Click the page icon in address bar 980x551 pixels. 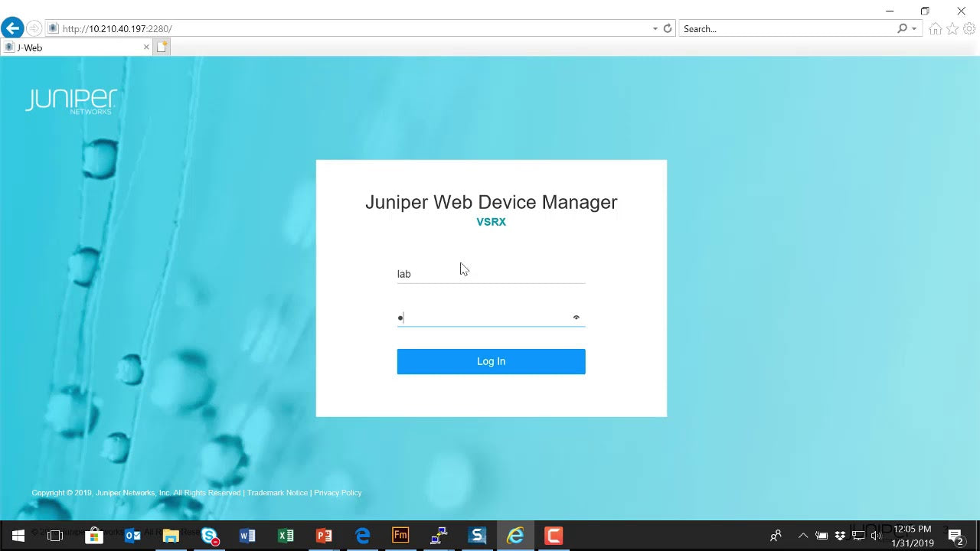point(53,28)
